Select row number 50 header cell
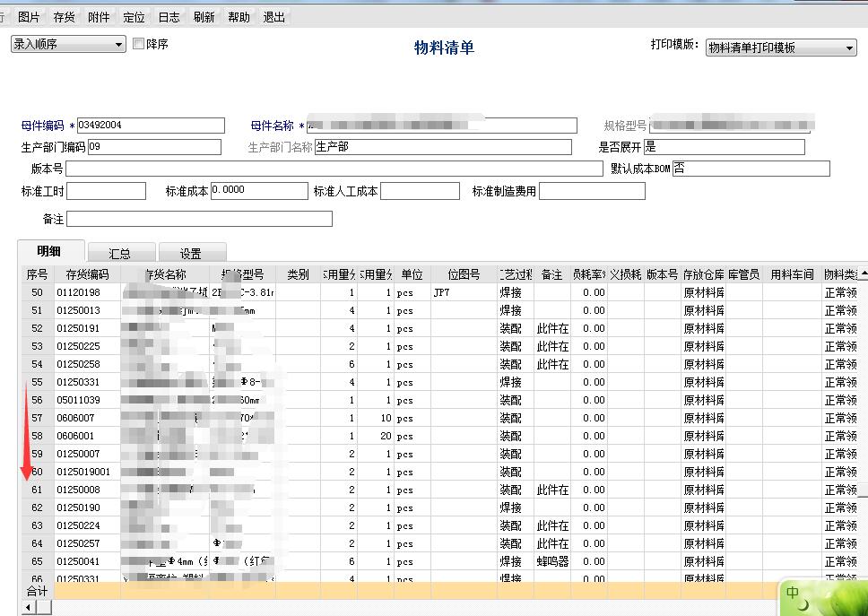Image resolution: width=868 pixels, height=616 pixels. tap(38, 292)
